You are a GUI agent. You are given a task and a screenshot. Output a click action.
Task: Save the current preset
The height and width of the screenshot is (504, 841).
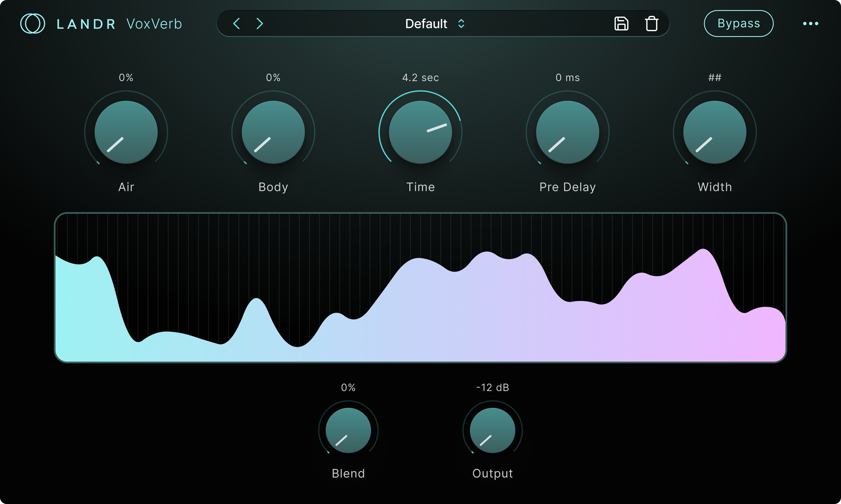(x=622, y=24)
